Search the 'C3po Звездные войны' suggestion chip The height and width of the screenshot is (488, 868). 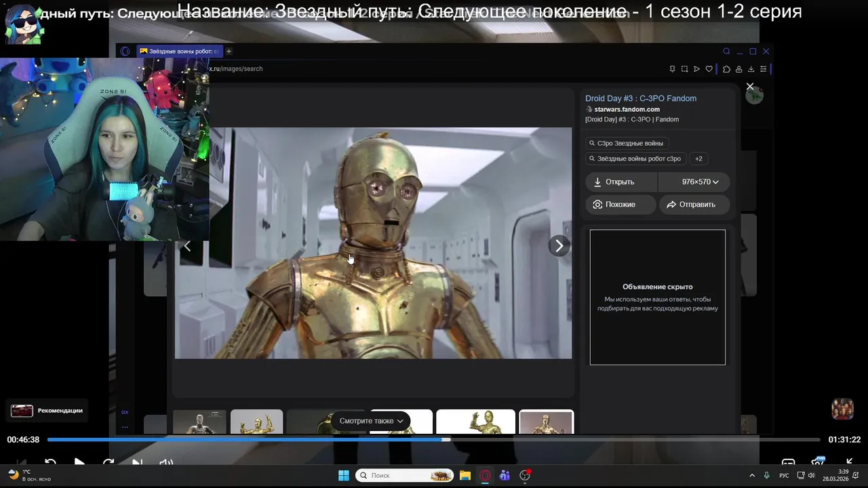[626, 143]
